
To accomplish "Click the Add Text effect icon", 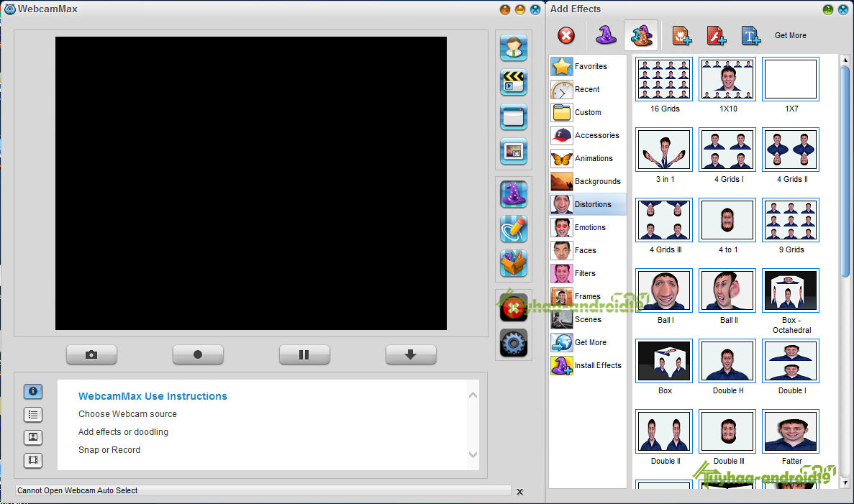I will tap(750, 35).
